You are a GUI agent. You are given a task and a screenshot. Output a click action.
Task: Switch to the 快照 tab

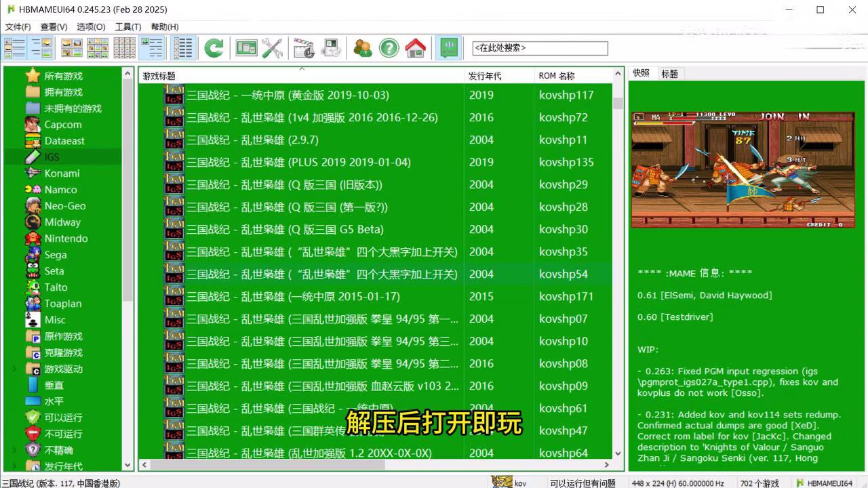[641, 73]
